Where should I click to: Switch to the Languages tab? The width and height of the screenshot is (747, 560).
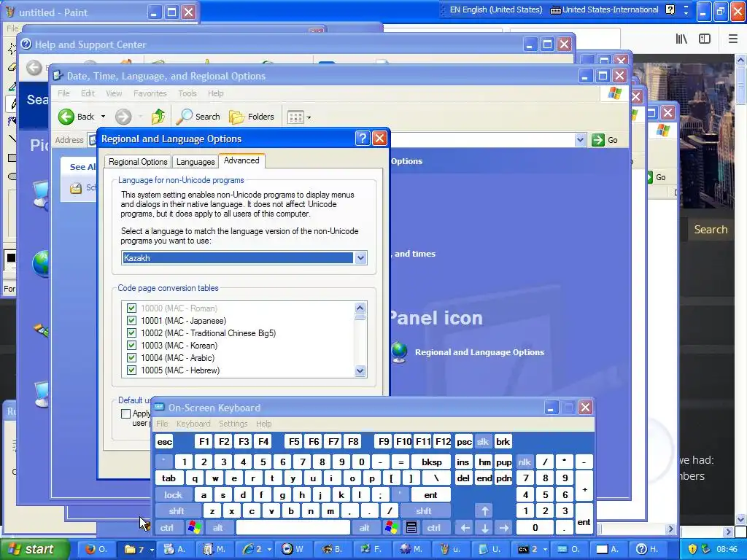click(x=196, y=162)
